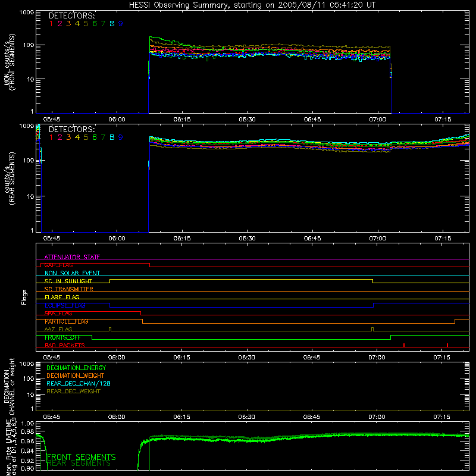
Task: Click 06:45 tick label under the Flags plot
Action: coord(312,358)
